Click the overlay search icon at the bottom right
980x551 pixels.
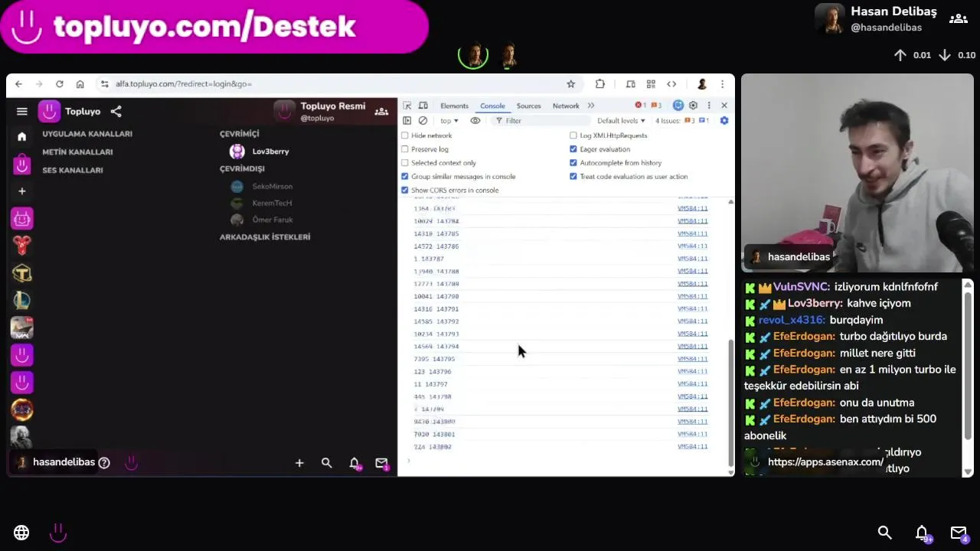[x=884, y=533]
